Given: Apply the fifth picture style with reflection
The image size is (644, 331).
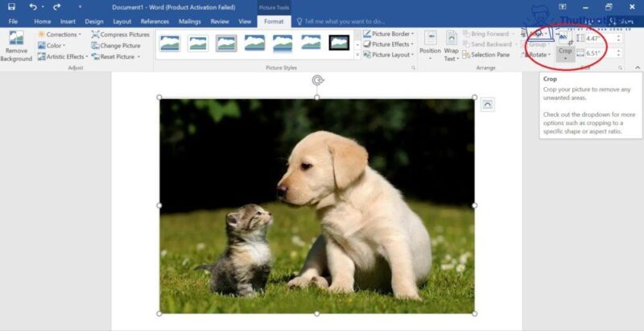Looking at the screenshot, I should point(283,43).
